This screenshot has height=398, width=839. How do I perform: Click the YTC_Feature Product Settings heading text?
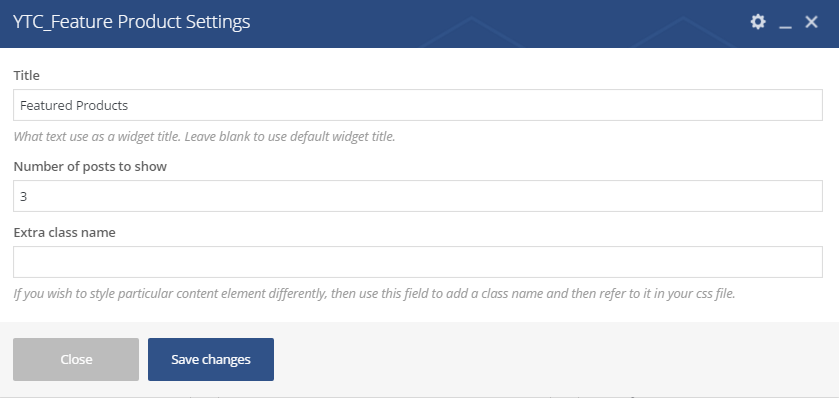[132, 22]
